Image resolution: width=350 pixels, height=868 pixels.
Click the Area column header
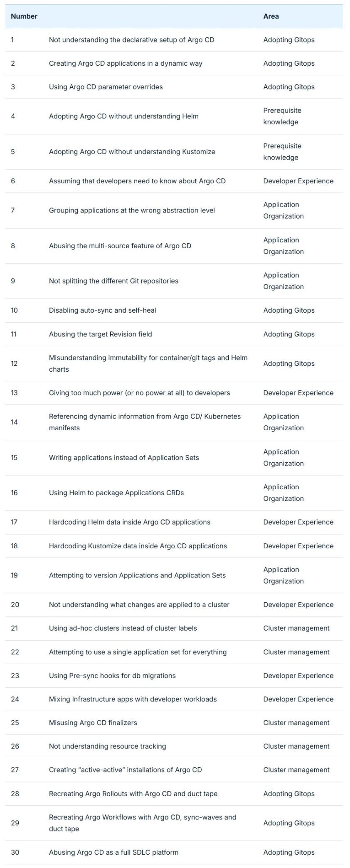click(271, 16)
